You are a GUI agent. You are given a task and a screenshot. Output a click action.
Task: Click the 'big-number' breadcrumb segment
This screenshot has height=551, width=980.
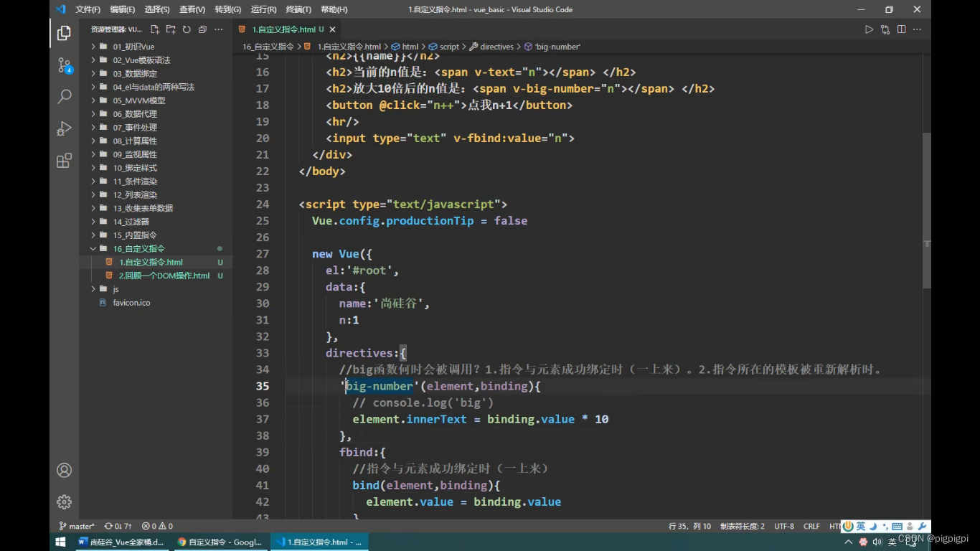point(552,47)
